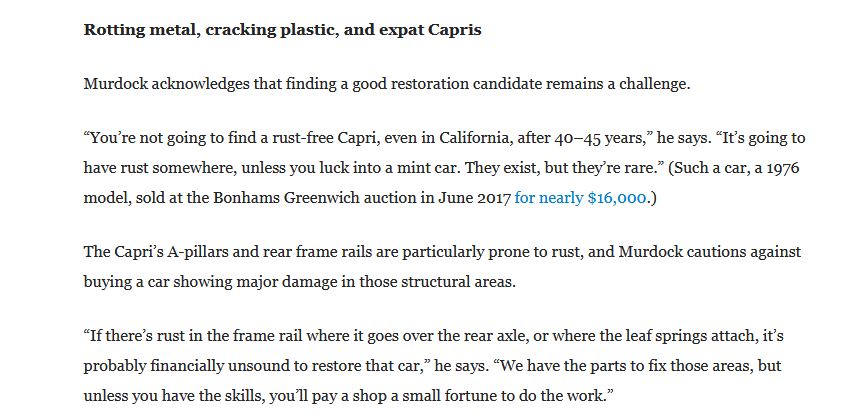Click the heading 'Rotting metal, cracking plastic, and expat Capris'
Screen dimensions: 857x419
283,30
